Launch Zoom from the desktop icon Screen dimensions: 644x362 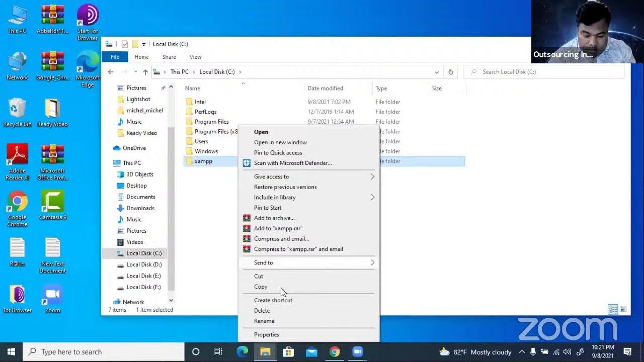52,299
